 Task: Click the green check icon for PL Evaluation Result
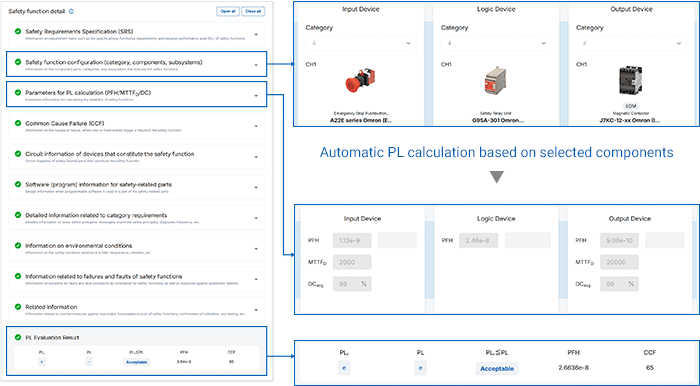18,337
